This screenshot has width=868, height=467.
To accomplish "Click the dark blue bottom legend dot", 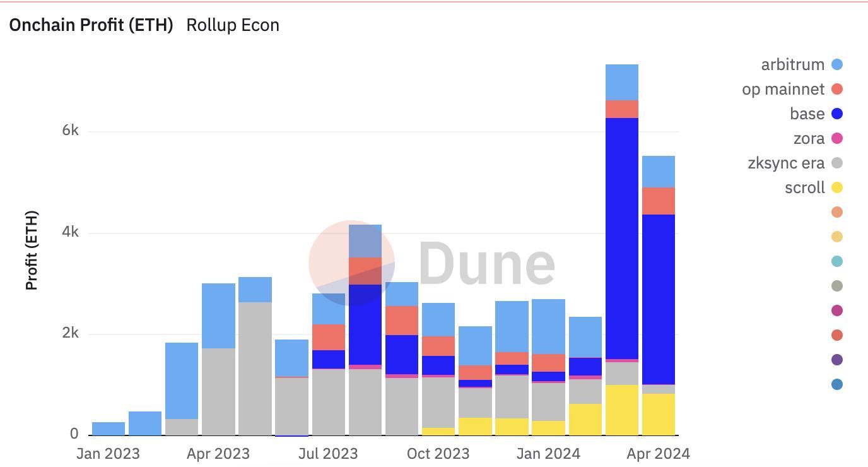I will 836,382.
